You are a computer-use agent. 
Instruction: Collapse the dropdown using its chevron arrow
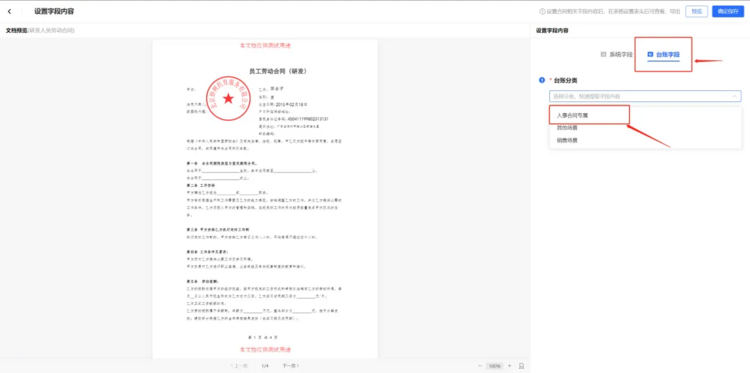click(734, 96)
